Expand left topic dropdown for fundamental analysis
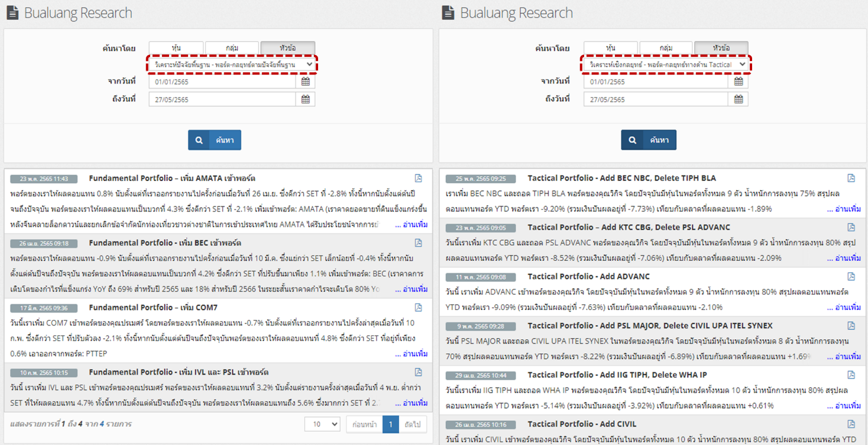Image resolution: width=868 pixels, height=445 pixels. click(232, 65)
